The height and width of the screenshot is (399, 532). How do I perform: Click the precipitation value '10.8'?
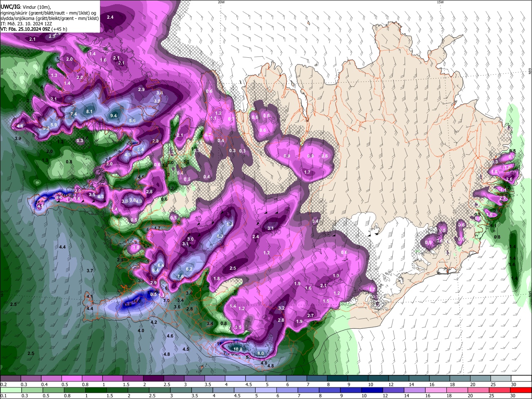[238, 349]
